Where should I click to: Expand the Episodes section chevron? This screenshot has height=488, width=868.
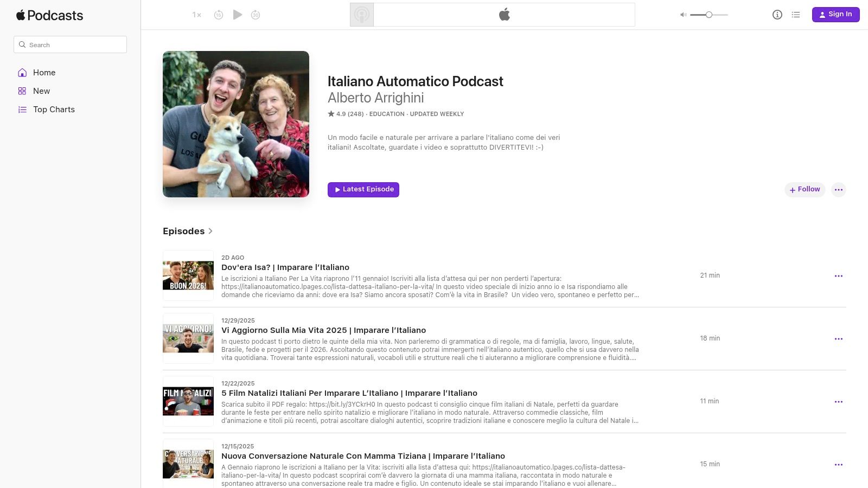click(x=210, y=231)
